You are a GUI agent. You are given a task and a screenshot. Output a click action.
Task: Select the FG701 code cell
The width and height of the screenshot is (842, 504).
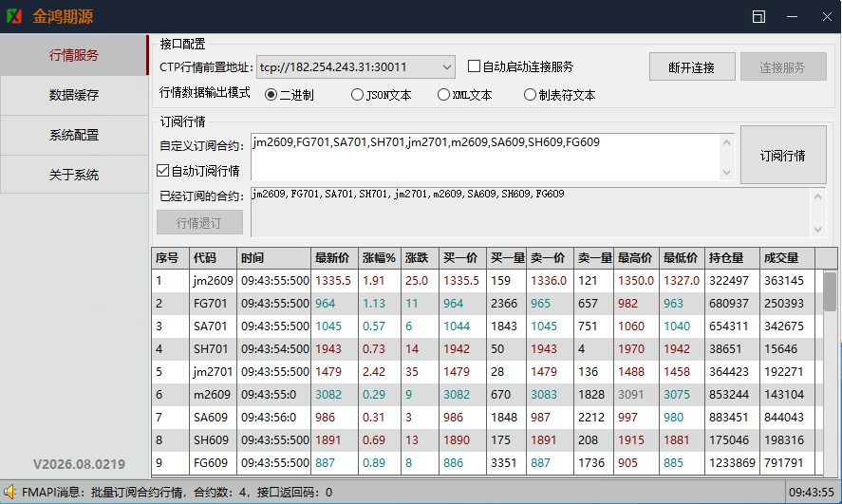tap(213, 304)
